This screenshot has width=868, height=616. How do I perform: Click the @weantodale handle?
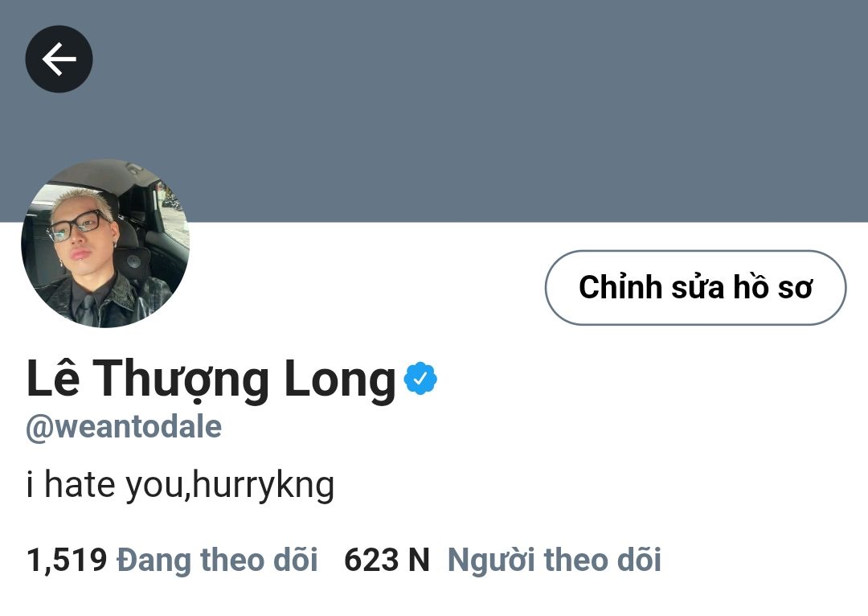(124, 427)
